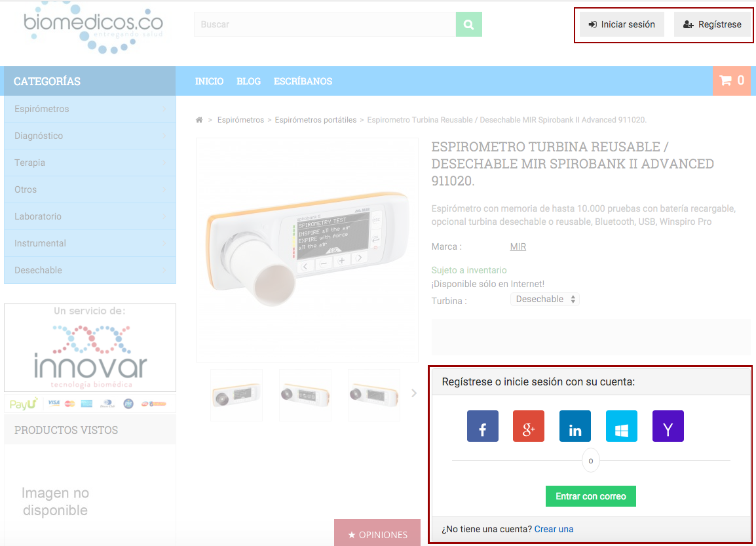The image size is (756, 546).
Task: Click the Crear una link
Action: pos(554,529)
